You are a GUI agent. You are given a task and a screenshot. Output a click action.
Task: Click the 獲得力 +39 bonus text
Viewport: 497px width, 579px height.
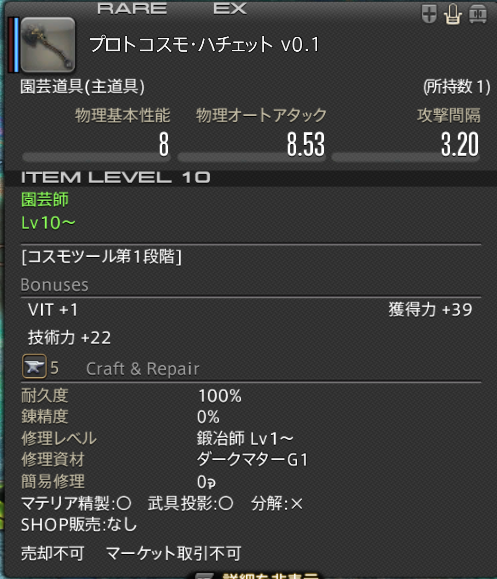point(430,309)
